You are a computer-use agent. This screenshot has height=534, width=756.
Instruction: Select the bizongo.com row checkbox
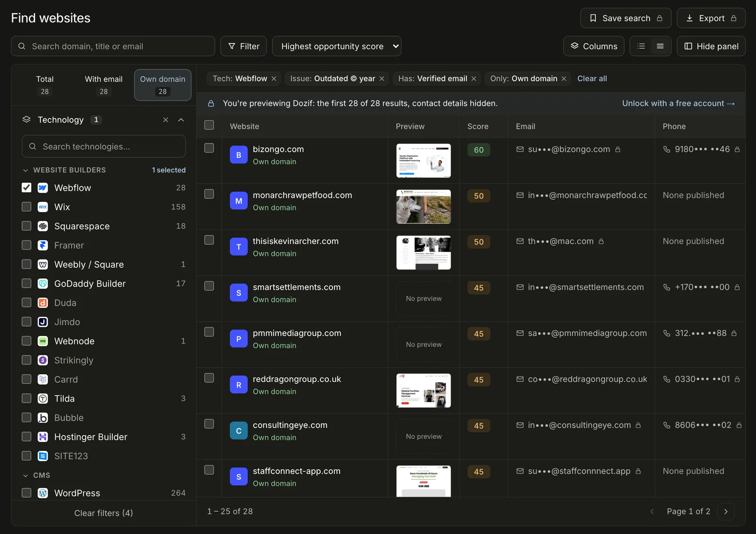pos(209,148)
